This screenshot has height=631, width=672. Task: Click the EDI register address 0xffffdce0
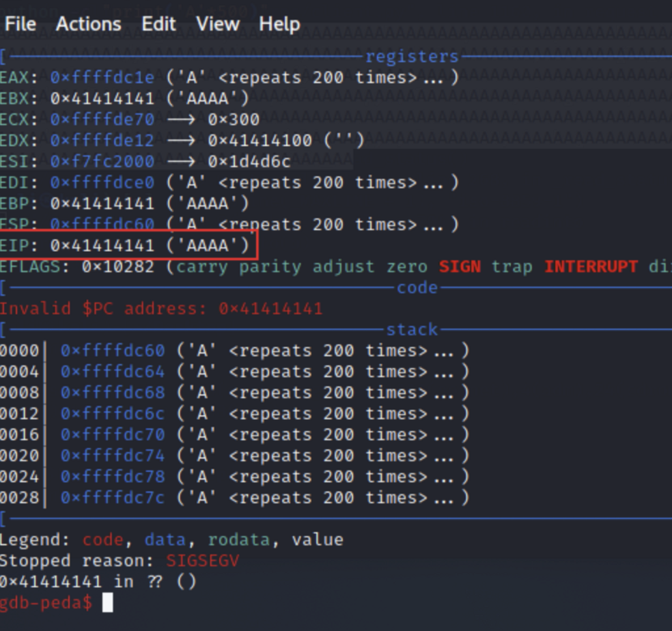coord(102,182)
